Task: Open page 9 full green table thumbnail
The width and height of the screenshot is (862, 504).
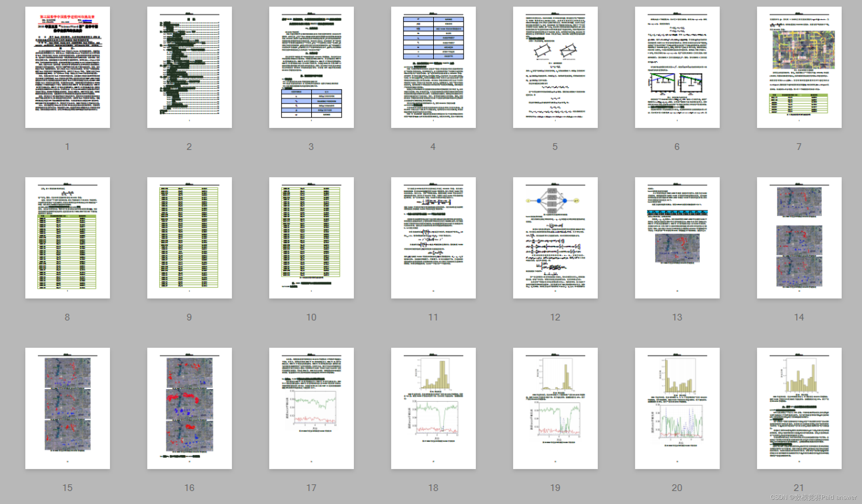Action: coord(190,238)
